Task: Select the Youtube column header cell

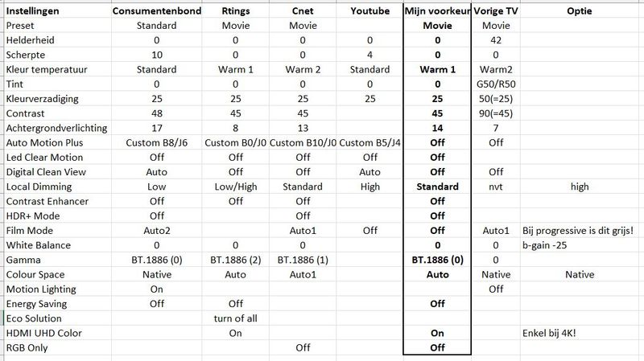Action: [x=369, y=10]
